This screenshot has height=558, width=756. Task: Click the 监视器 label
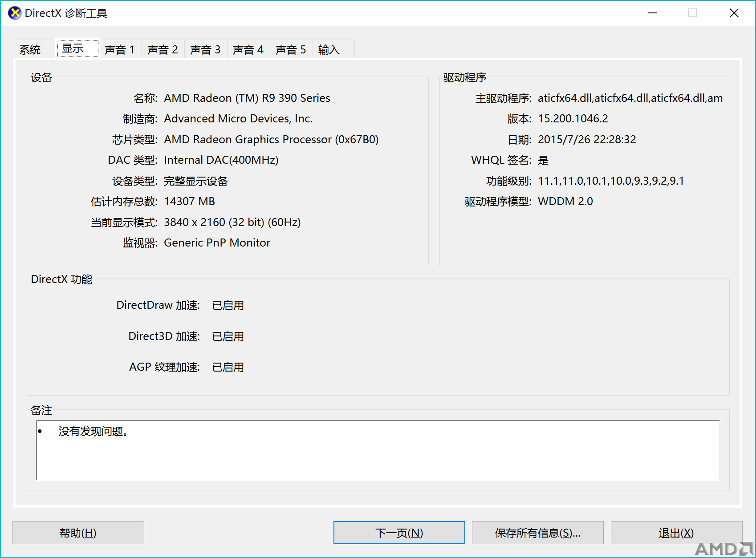pyautogui.click(x=140, y=243)
